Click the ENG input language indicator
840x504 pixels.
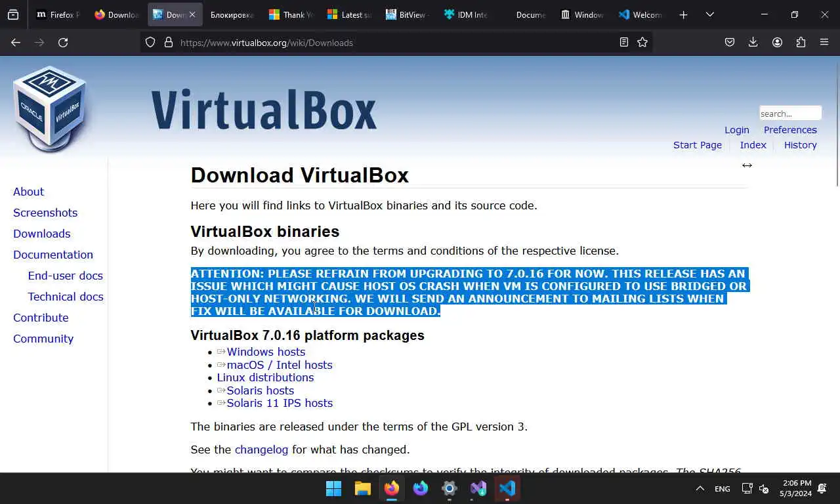[722, 489]
